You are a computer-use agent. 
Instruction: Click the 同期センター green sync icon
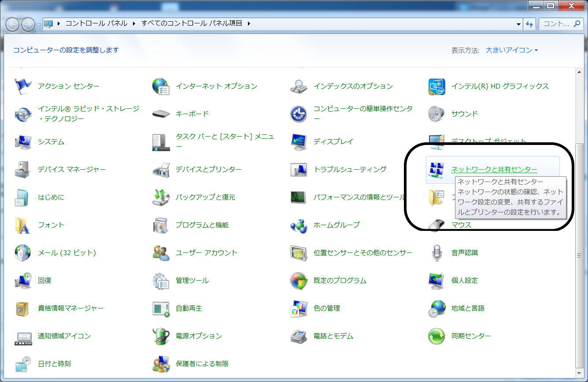[x=436, y=336]
